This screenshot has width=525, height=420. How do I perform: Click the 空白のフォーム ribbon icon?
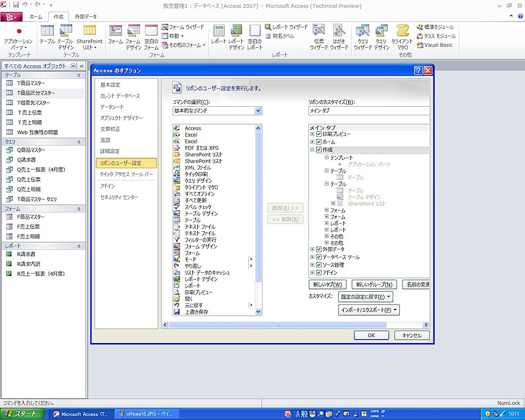pyautogui.click(x=151, y=37)
